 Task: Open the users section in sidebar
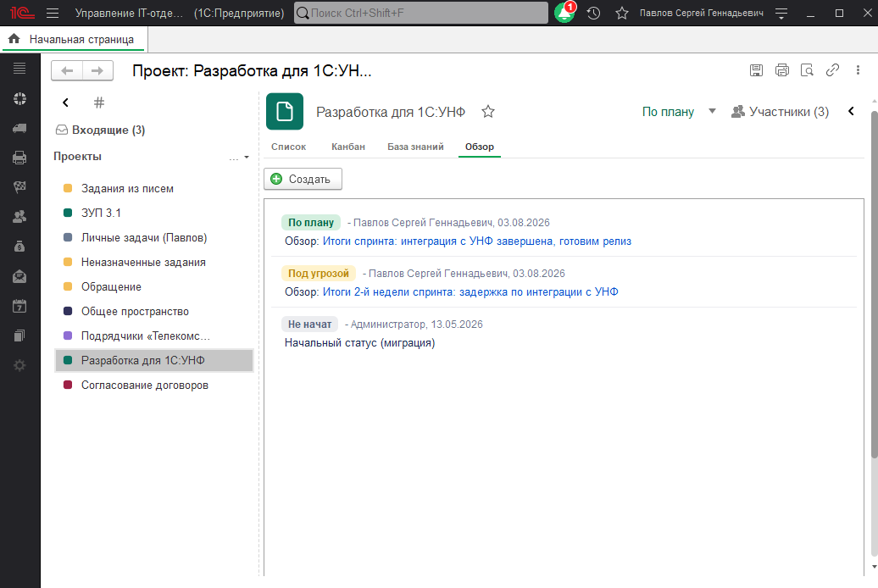point(19,217)
